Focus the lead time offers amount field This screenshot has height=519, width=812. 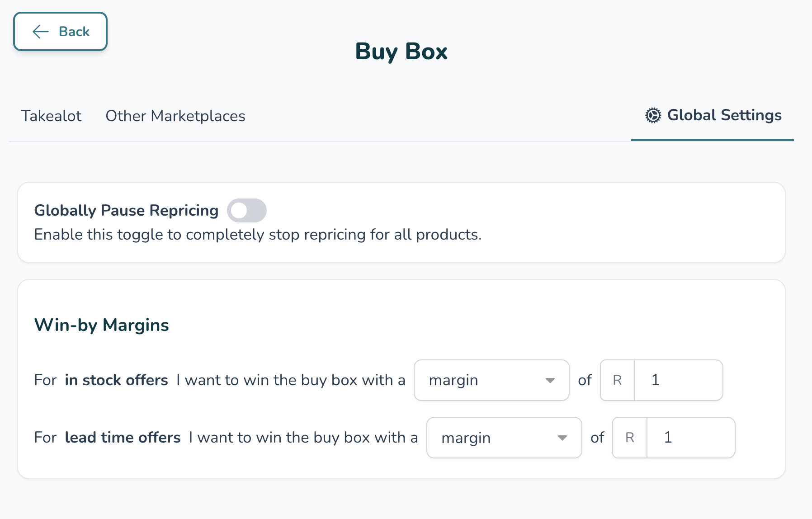(x=690, y=438)
